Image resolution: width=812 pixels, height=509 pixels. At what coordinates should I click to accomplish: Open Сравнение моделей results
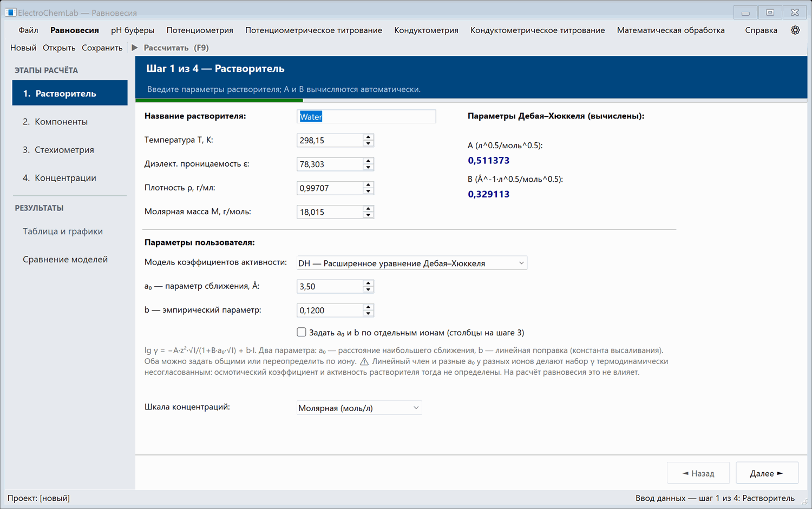70,260
